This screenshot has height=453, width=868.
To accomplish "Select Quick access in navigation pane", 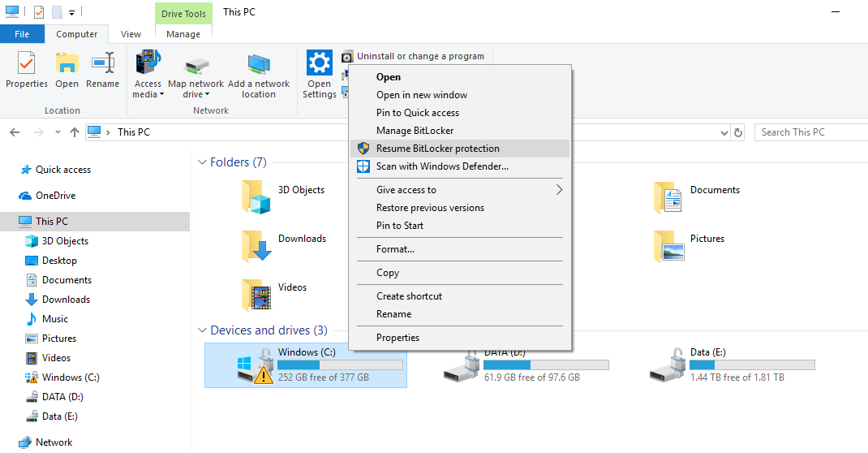I will pyautogui.click(x=63, y=170).
